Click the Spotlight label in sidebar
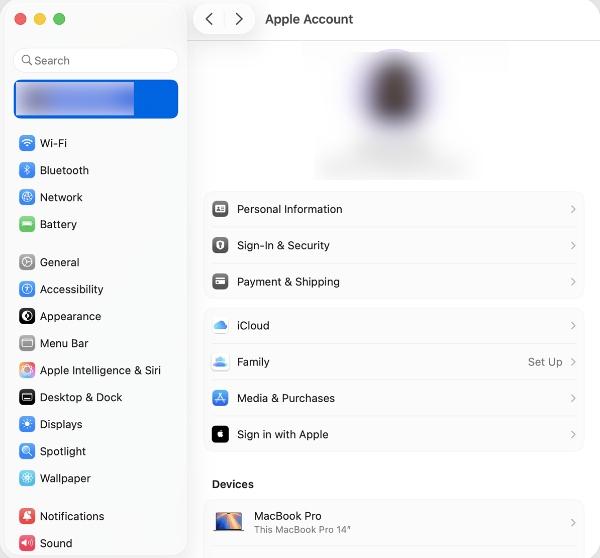 pyautogui.click(x=63, y=451)
